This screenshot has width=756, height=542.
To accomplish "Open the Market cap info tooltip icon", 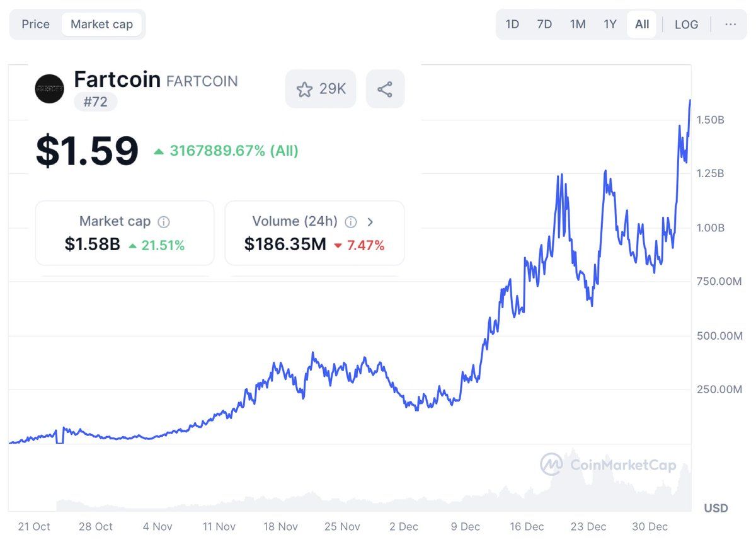I will tap(164, 221).
